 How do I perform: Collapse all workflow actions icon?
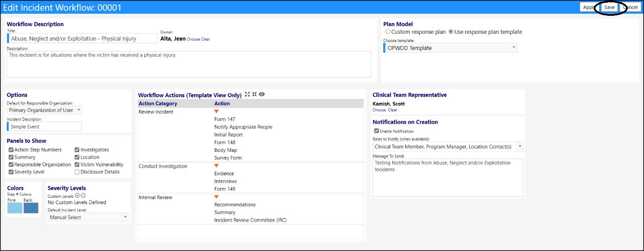[x=254, y=95]
